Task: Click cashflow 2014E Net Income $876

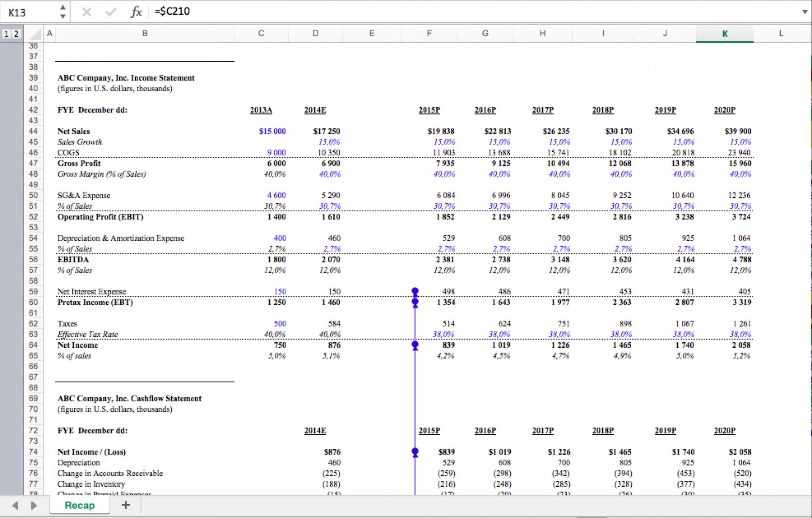Action: tap(332, 452)
